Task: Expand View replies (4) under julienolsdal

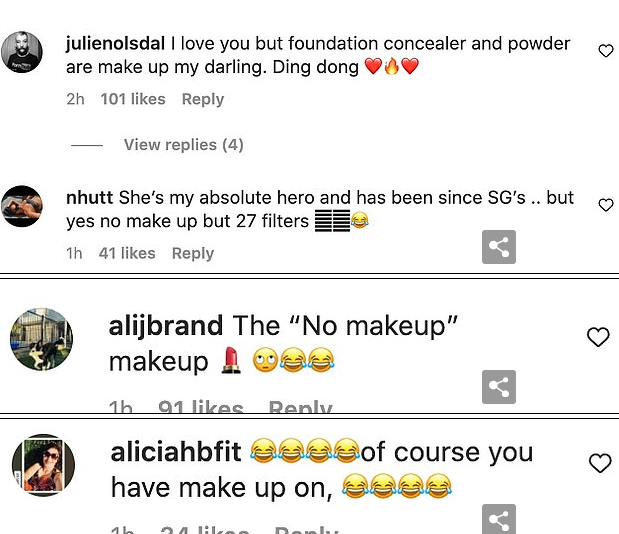Action: tap(184, 145)
